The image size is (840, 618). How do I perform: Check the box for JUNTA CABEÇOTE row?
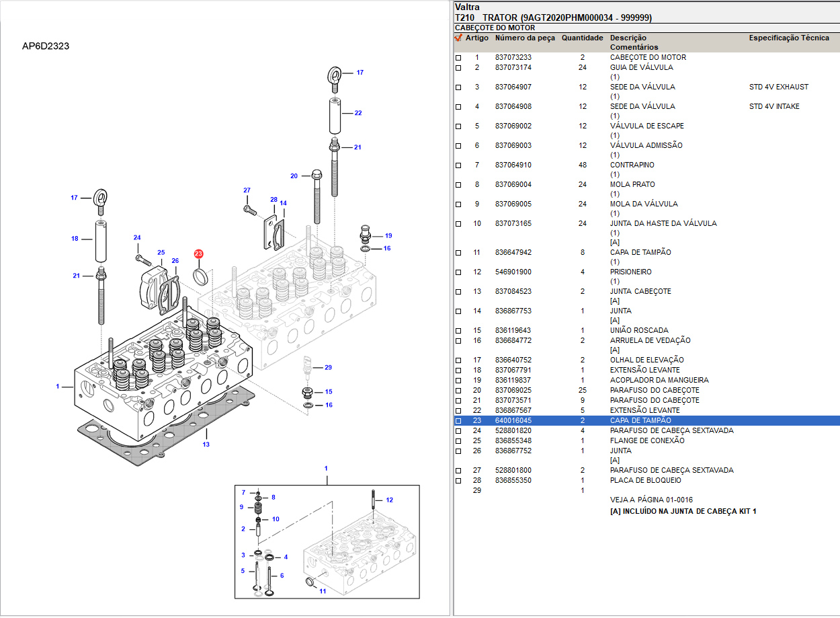point(458,292)
